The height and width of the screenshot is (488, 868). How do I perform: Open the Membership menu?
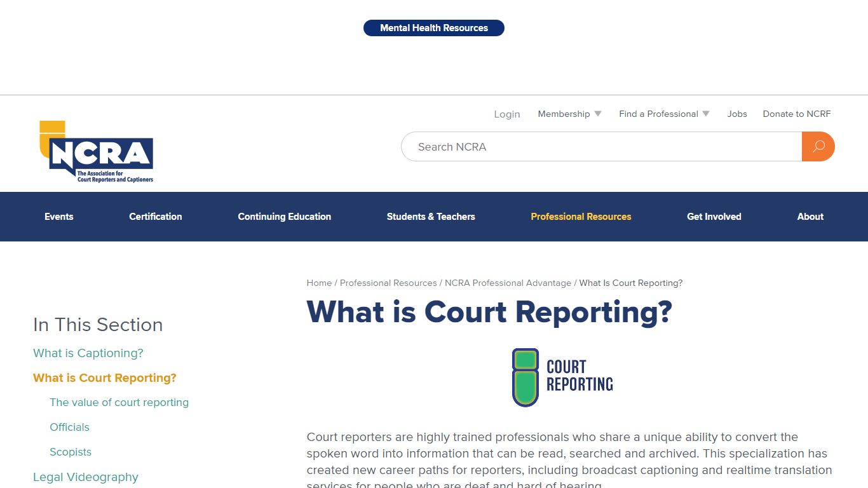pyautogui.click(x=564, y=114)
